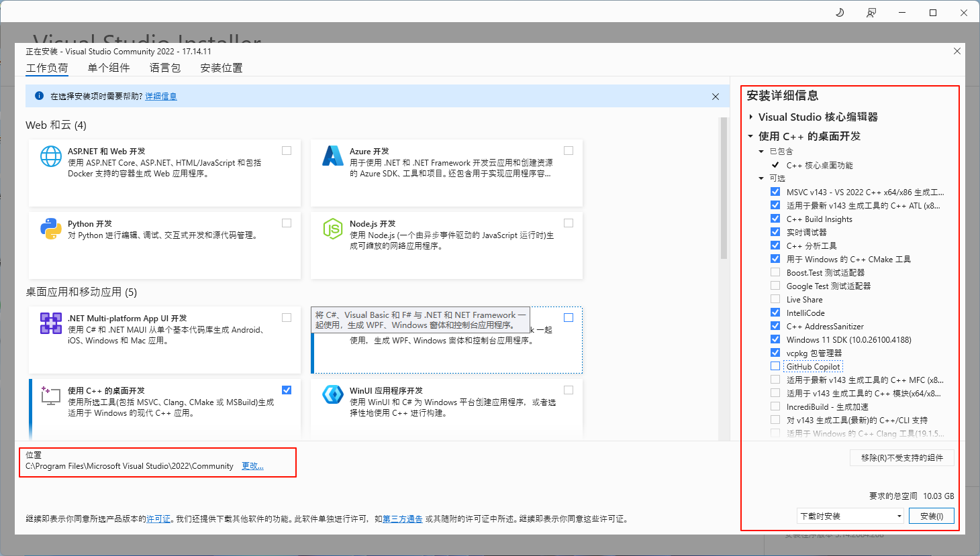980x556 pixels.
Task: Uncheck the C++ desktop development workload
Action: pyautogui.click(x=287, y=390)
